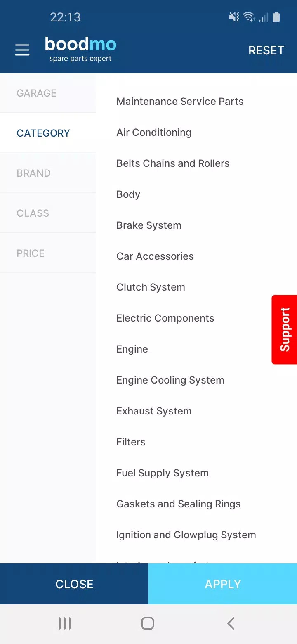Switch to the Garage filter tab
Image resolution: width=297 pixels, height=644 pixels.
coord(37,93)
